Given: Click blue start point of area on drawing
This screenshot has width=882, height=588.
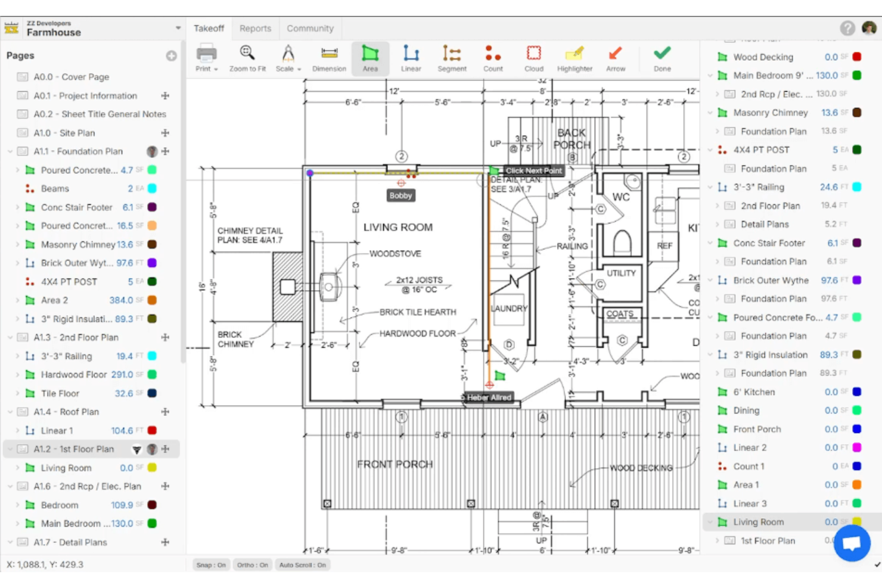Looking at the screenshot, I should point(310,173).
